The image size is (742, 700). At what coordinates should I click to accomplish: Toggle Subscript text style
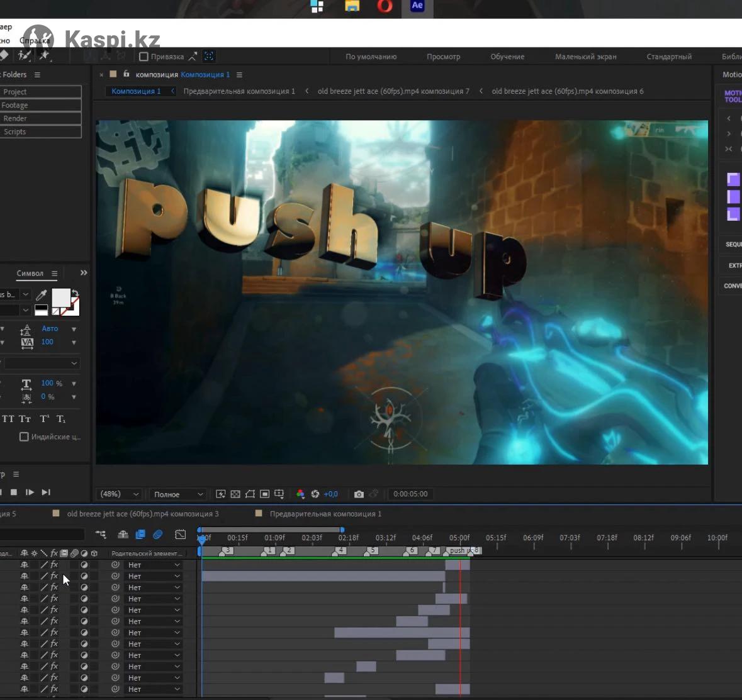pyautogui.click(x=61, y=419)
